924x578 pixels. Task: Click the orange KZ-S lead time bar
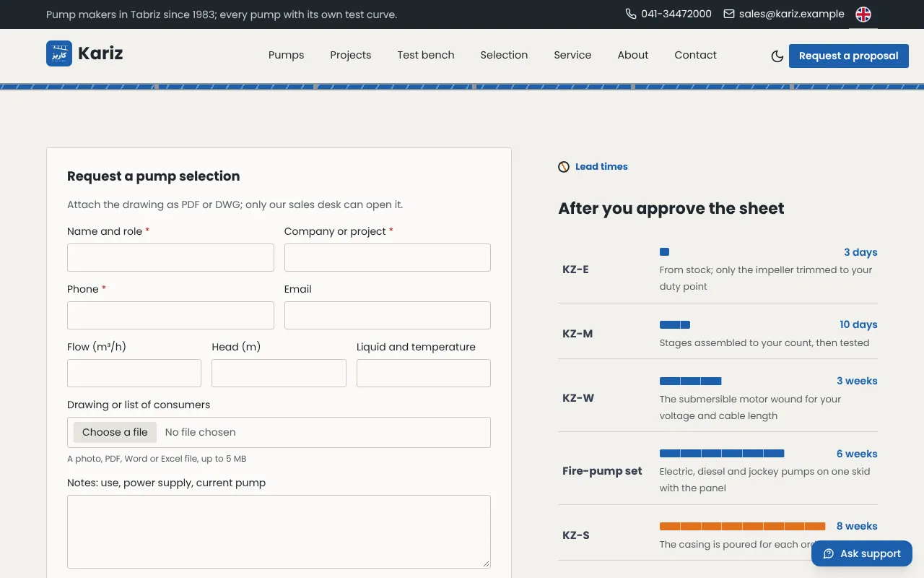coord(742,526)
